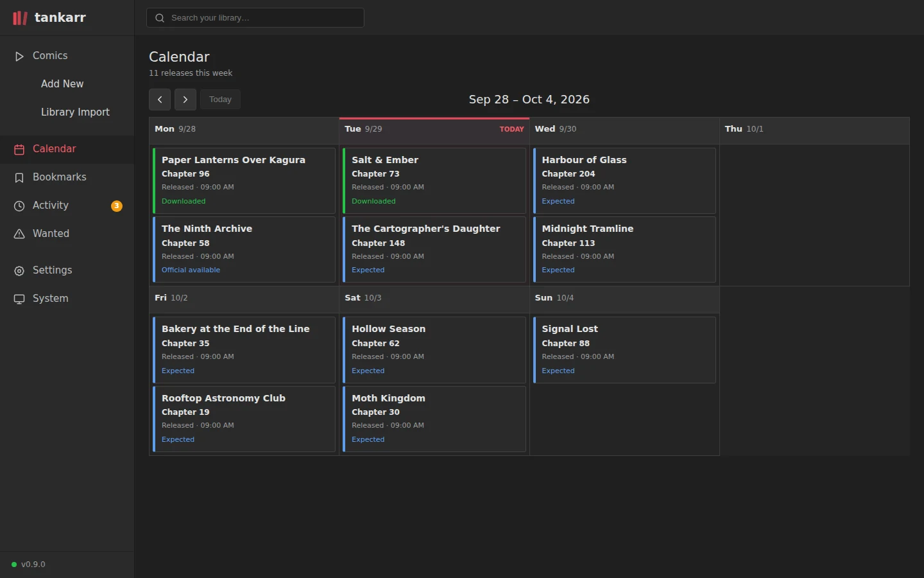Click the '11 releases this week' text

click(x=191, y=73)
